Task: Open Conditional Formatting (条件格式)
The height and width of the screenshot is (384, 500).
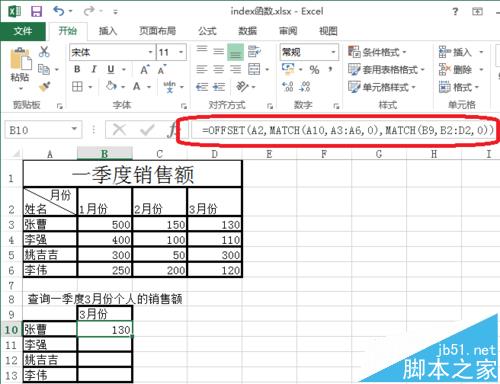Action: coord(377,52)
